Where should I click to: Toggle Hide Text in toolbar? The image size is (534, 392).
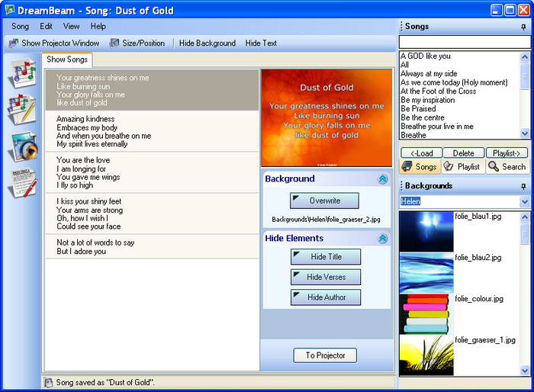click(261, 43)
